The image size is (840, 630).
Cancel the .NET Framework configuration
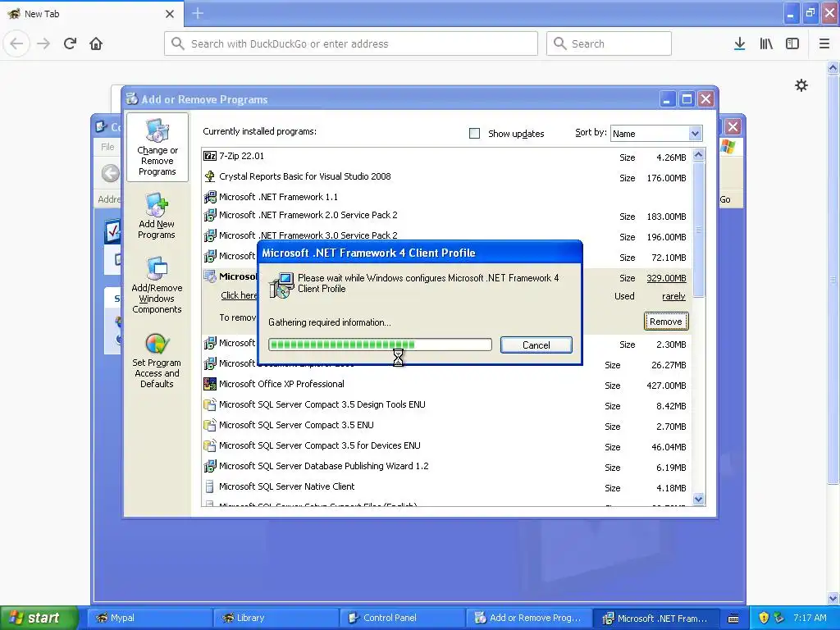(x=536, y=345)
